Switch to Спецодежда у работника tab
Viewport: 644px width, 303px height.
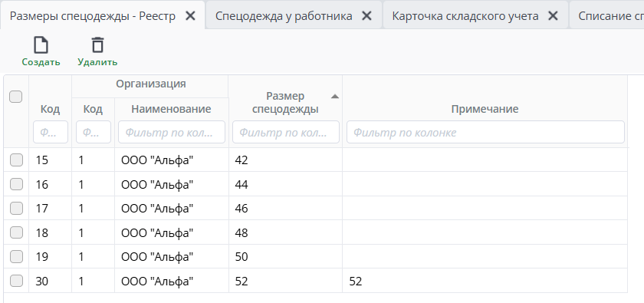point(284,16)
